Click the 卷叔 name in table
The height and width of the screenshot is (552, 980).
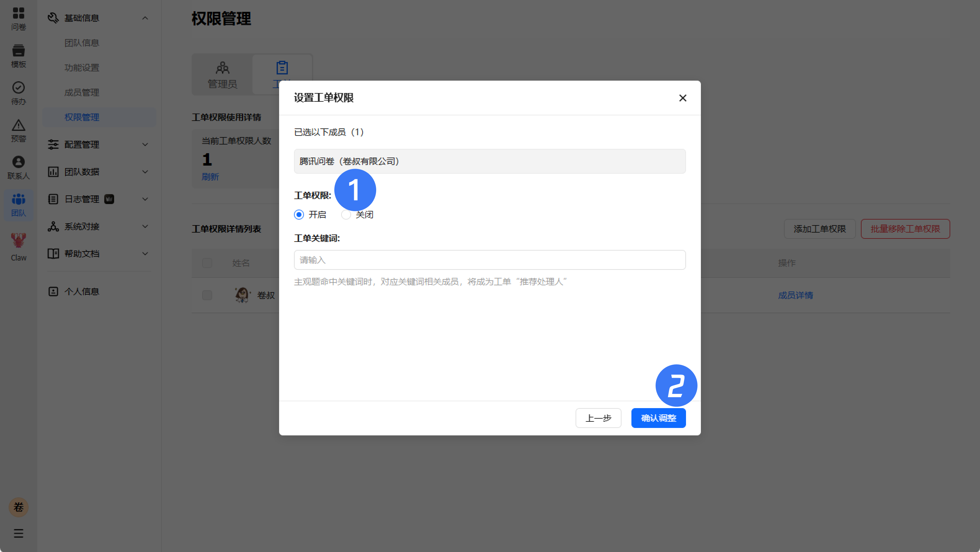266,295
